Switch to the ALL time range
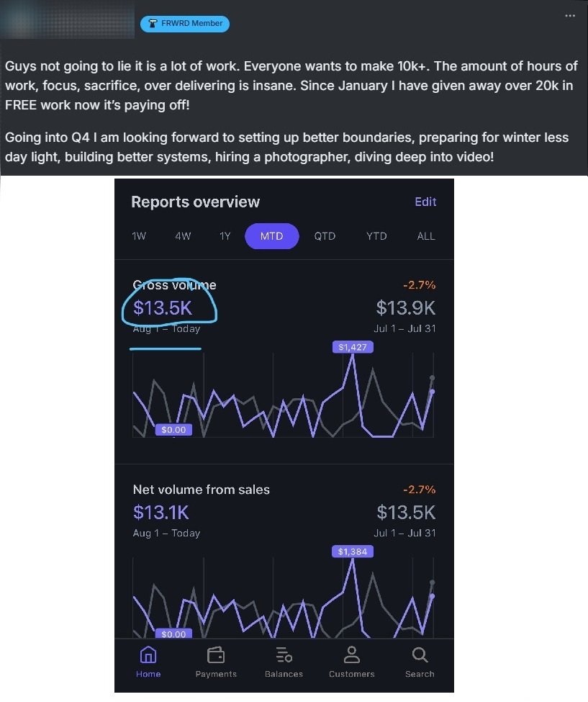The image size is (588, 702). pyautogui.click(x=426, y=236)
